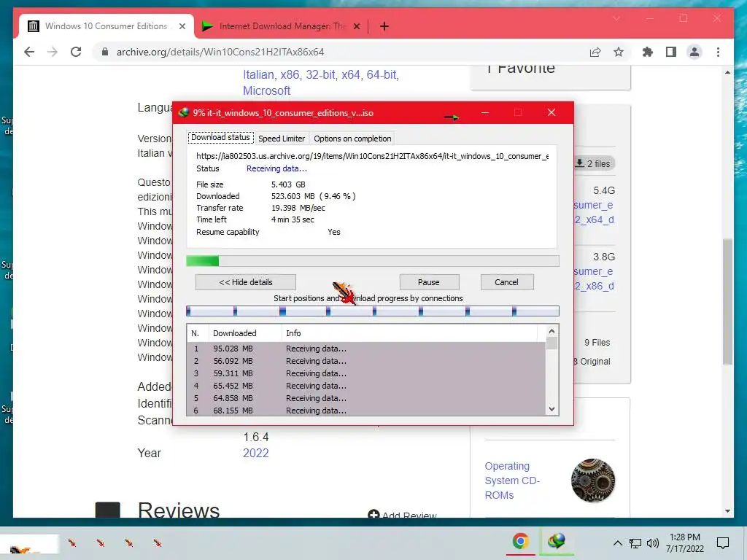Click the download URL text in dialog

[x=373, y=156]
